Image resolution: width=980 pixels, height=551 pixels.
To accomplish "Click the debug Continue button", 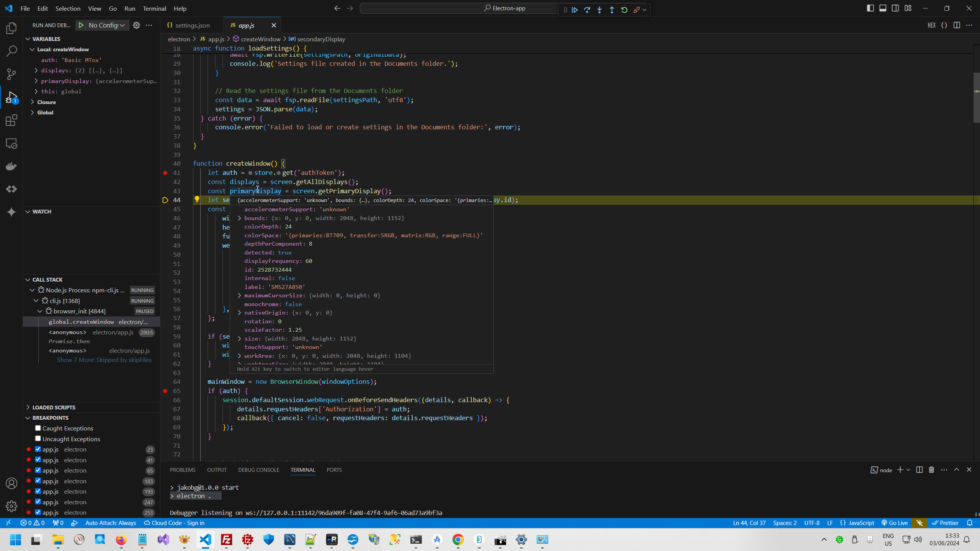I will [575, 10].
